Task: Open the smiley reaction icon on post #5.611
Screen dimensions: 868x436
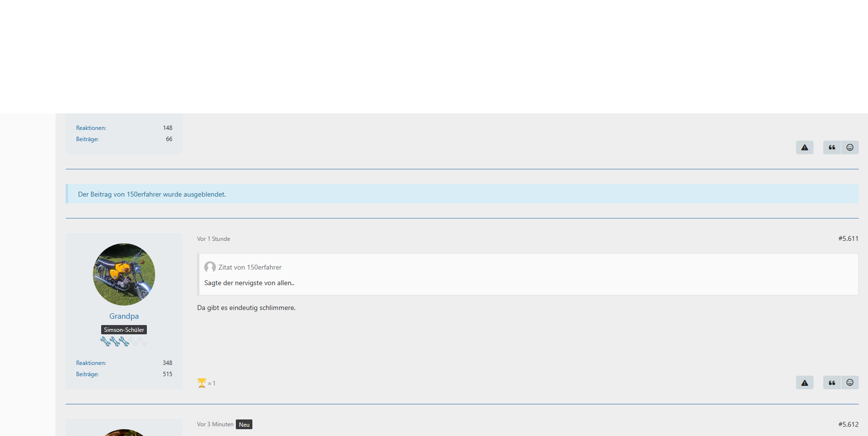Action: click(850, 383)
